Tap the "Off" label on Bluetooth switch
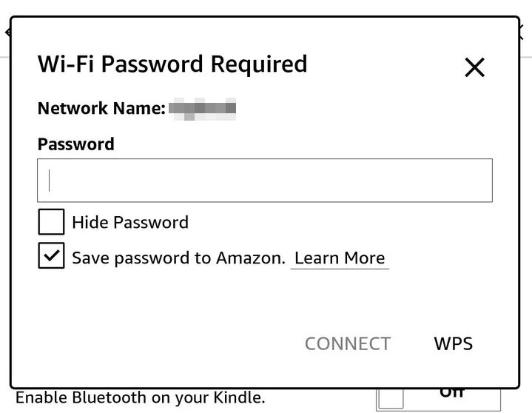The width and height of the screenshot is (532, 413). (452, 393)
